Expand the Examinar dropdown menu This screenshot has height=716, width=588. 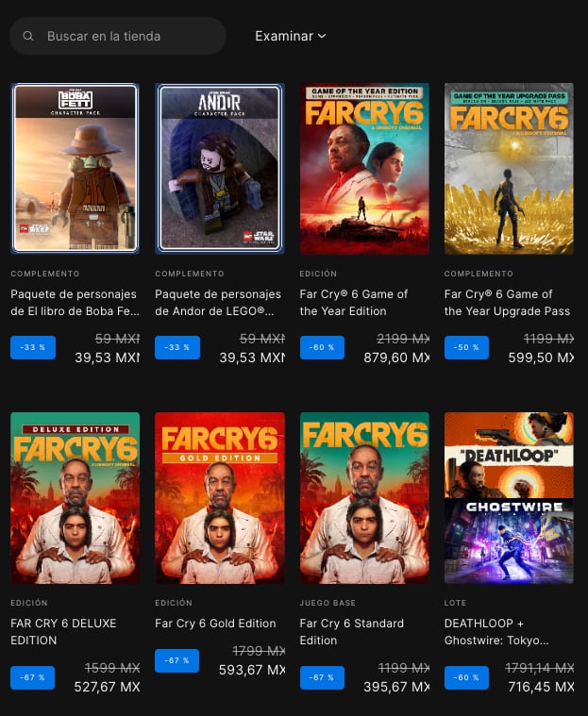coord(291,36)
